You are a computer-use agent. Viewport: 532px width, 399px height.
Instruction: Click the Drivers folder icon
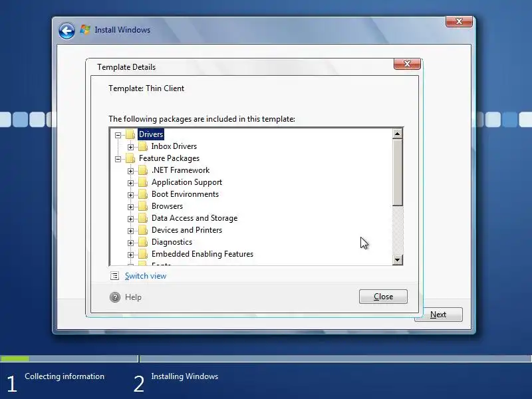[130, 134]
